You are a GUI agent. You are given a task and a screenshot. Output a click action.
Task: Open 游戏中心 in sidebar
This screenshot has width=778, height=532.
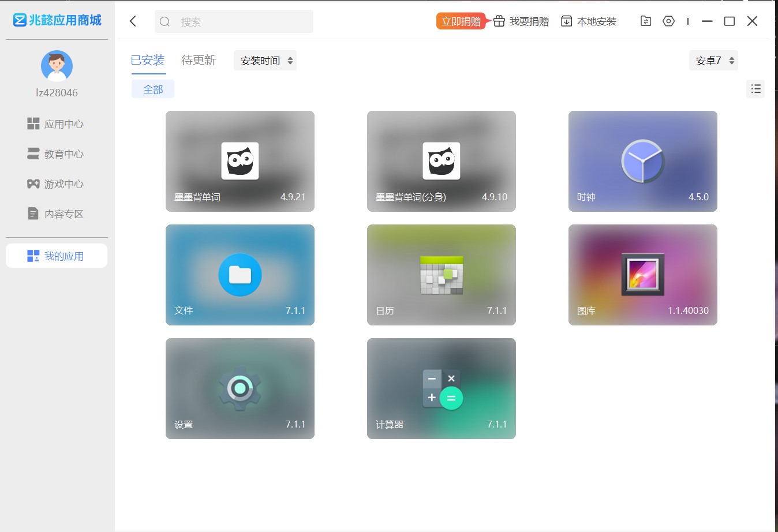click(x=57, y=184)
